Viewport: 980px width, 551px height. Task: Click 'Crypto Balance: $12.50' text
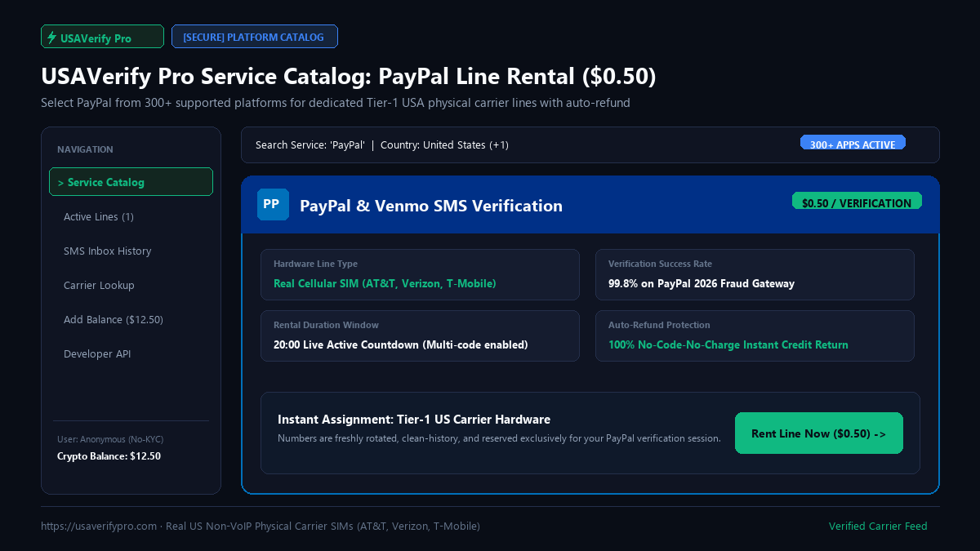[109, 456]
